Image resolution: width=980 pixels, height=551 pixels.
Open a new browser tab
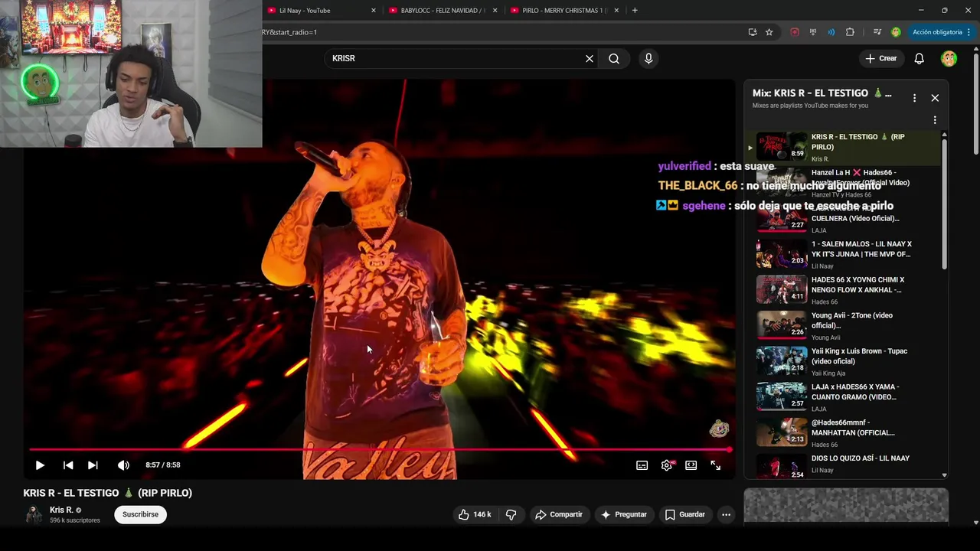point(635,11)
